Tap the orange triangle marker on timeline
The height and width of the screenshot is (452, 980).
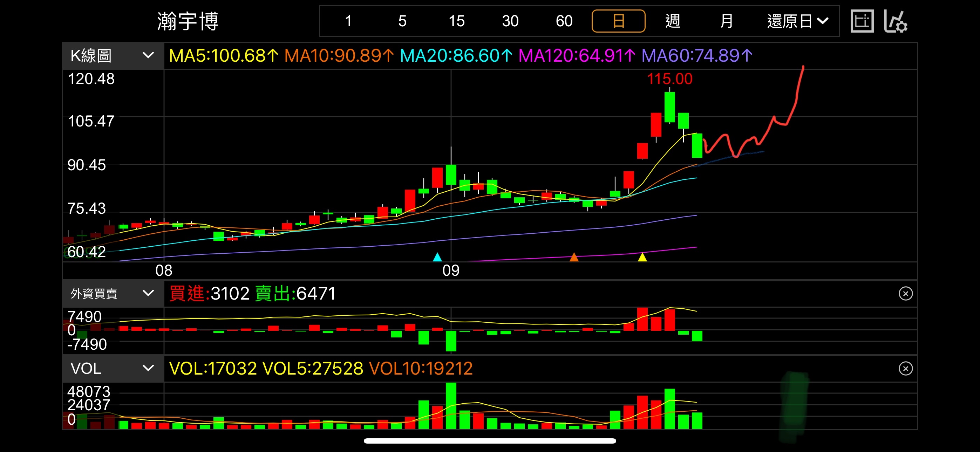pyautogui.click(x=574, y=257)
